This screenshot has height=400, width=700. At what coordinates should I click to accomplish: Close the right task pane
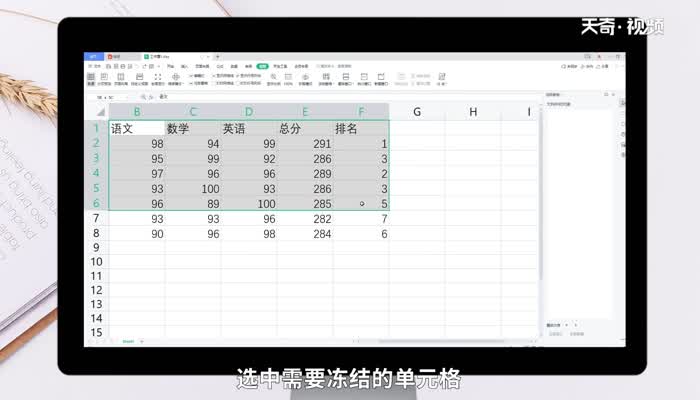(613, 94)
